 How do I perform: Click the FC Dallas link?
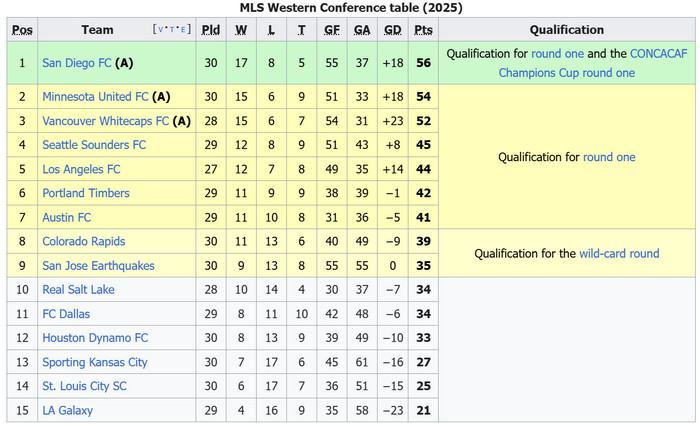click(65, 313)
